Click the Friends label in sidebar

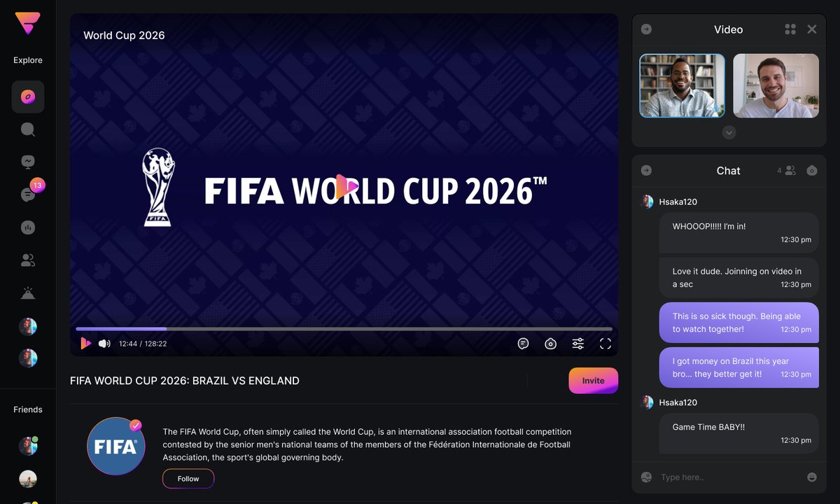28,409
